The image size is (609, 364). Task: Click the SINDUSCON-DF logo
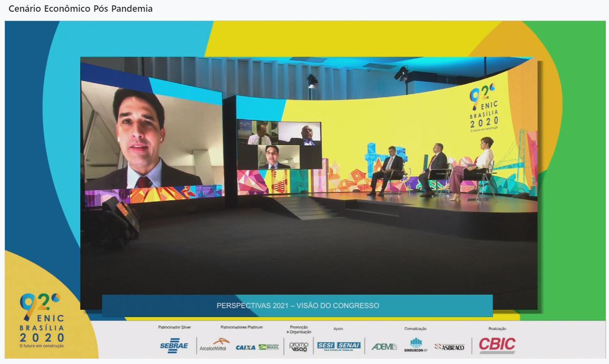pos(416,346)
